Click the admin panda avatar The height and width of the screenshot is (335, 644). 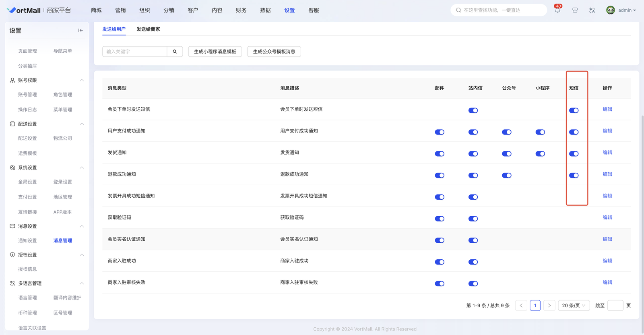coord(610,10)
